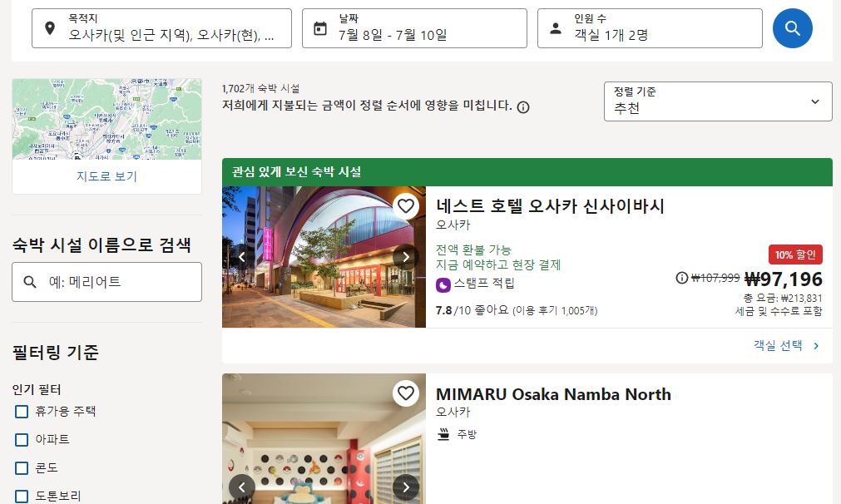Show previous photo of Nest Hotel

click(x=242, y=257)
